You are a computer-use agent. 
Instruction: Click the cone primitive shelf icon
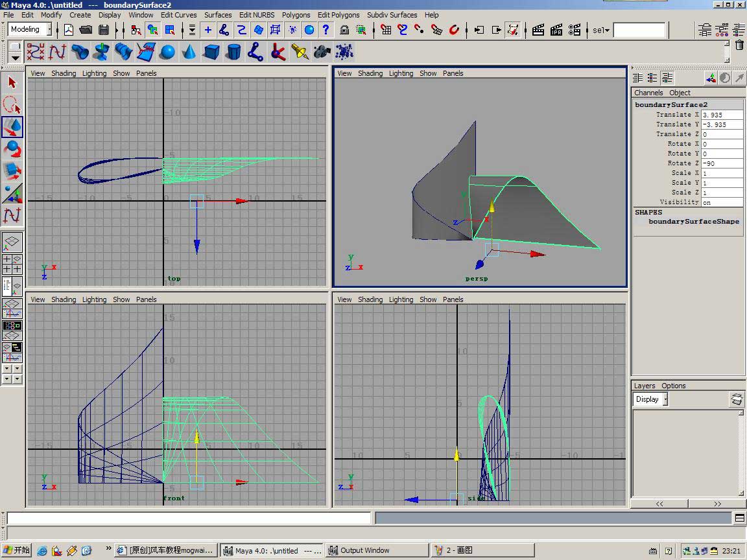[189, 52]
